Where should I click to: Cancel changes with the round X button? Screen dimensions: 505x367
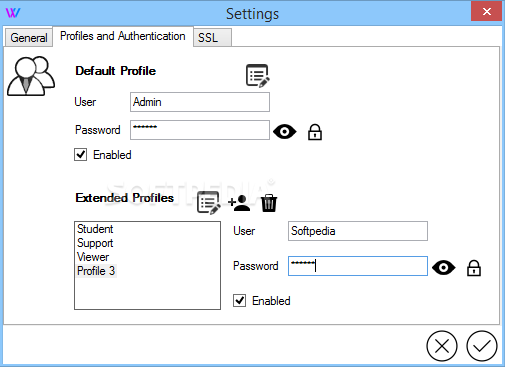442,346
